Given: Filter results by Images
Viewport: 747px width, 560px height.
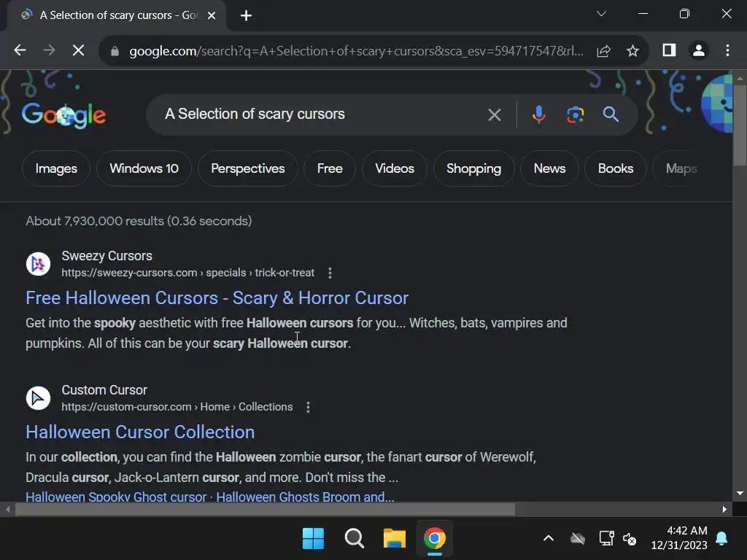Looking at the screenshot, I should tap(56, 168).
